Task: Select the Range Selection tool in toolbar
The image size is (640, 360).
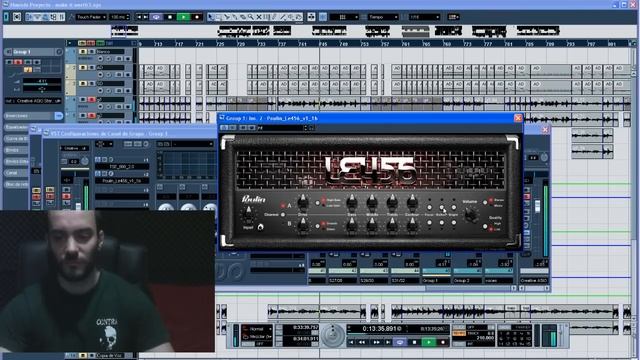Action: (218, 17)
